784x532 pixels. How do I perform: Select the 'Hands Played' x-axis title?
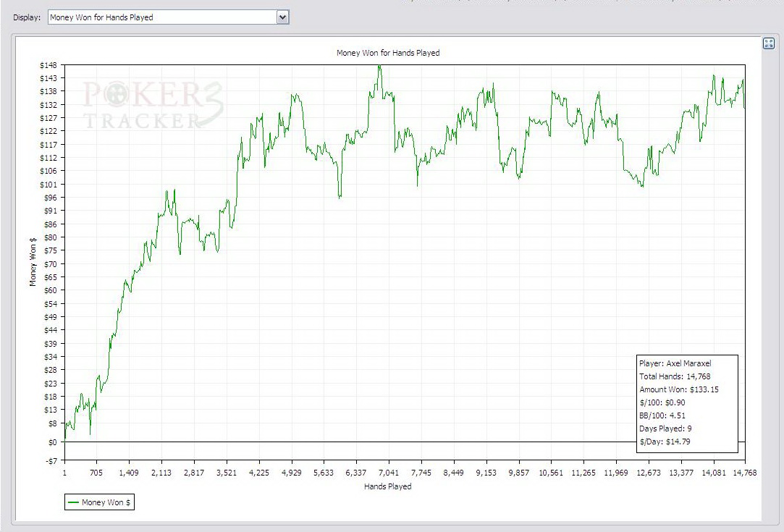click(388, 486)
